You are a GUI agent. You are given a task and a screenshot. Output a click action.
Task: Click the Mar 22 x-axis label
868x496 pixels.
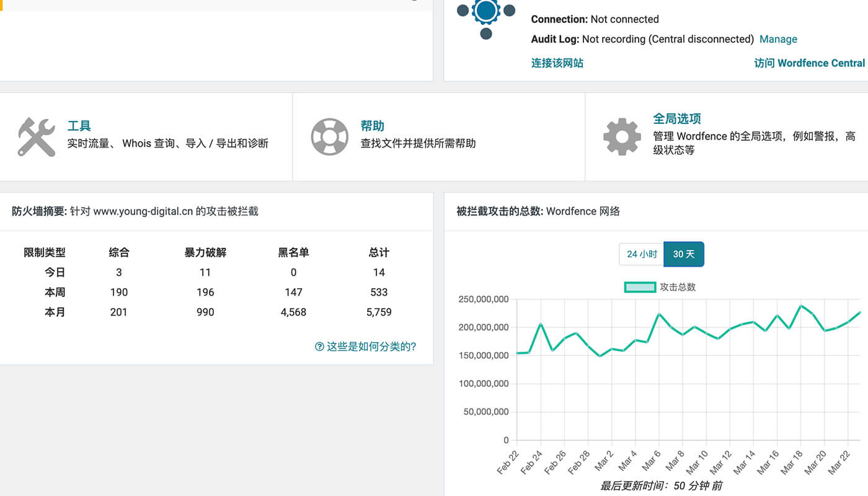[838, 463]
